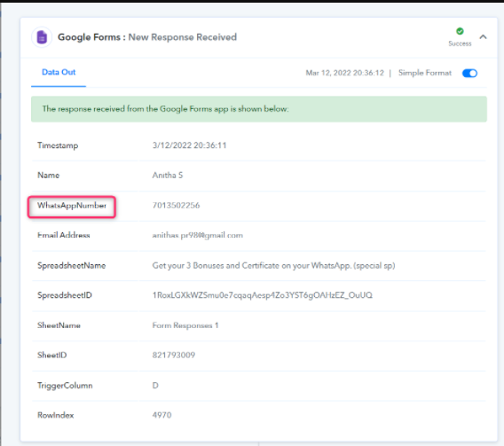Click the RowIndex field label

click(56, 415)
